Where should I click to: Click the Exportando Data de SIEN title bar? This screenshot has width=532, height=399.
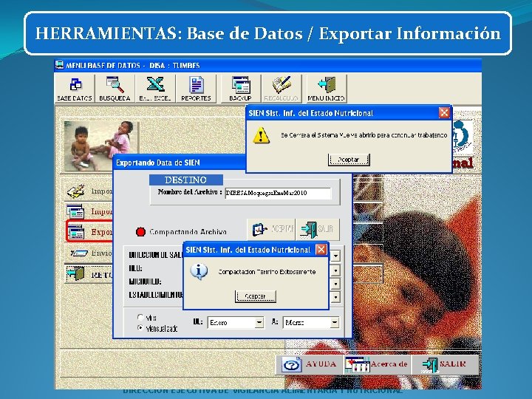pyautogui.click(x=180, y=163)
